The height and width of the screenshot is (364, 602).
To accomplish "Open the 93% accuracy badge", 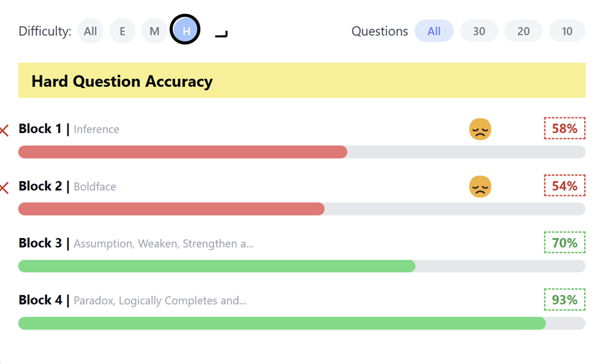I will click(x=564, y=299).
